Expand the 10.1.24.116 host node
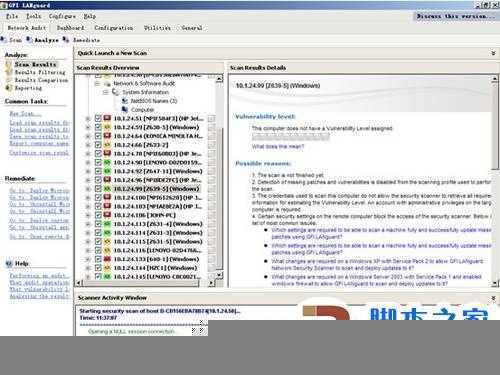This screenshot has height=375, width=500. point(88,250)
